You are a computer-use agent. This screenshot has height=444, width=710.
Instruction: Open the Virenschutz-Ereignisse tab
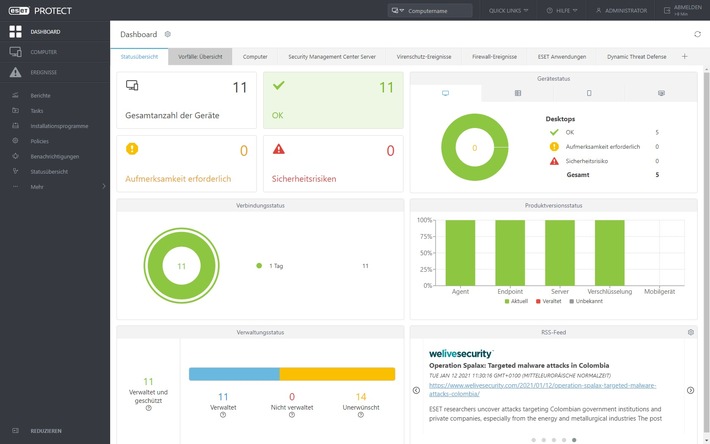424,57
